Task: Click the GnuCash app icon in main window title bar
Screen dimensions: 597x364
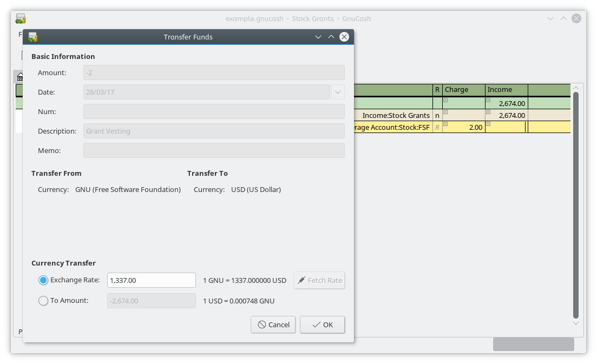Action: click(x=21, y=18)
